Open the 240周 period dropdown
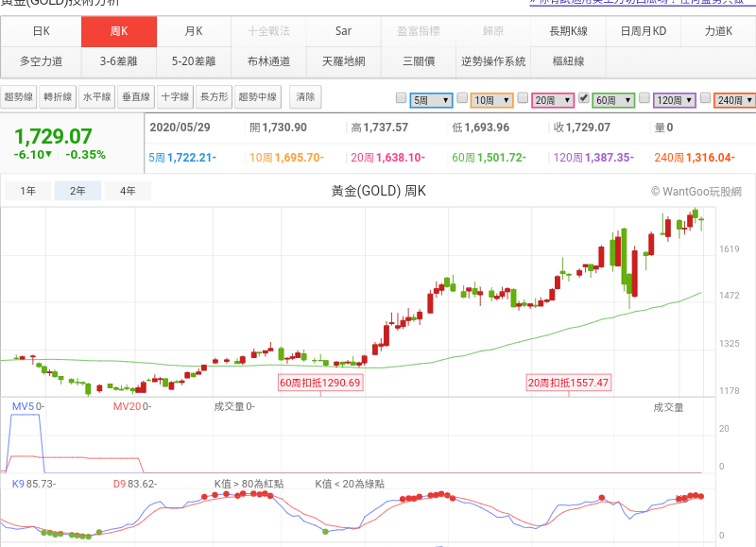This screenshot has width=756, height=547. [733, 99]
